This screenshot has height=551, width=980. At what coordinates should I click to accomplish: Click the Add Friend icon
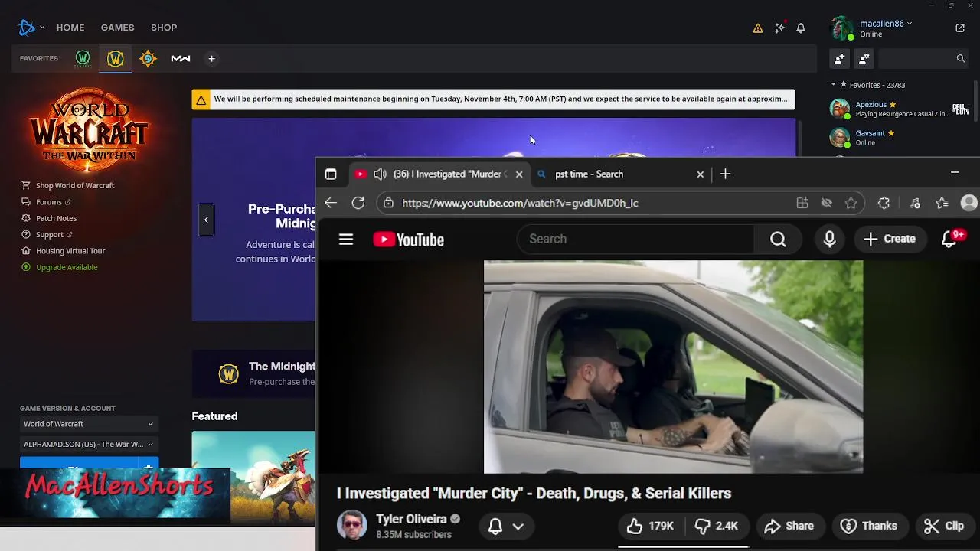pyautogui.click(x=840, y=58)
